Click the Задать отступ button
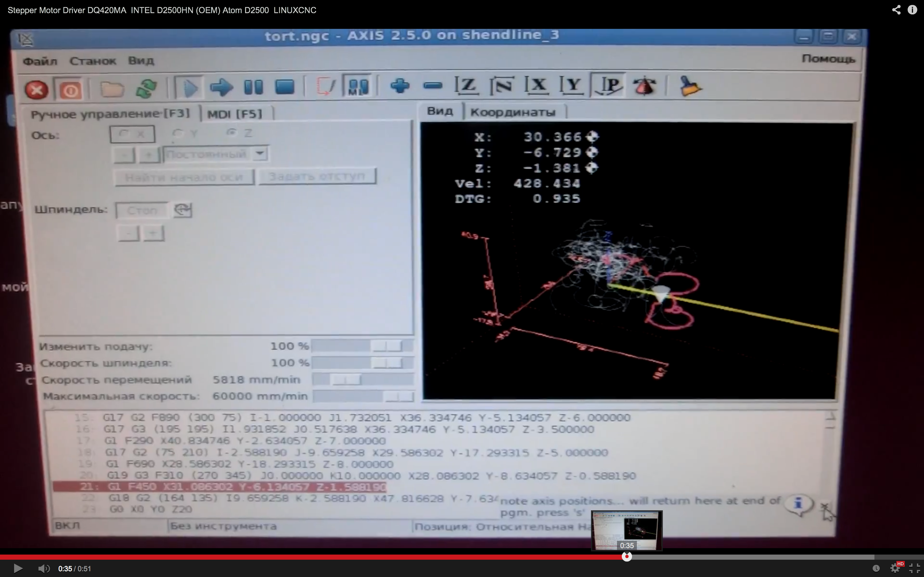Viewport: 924px width, 577px height. click(317, 176)
